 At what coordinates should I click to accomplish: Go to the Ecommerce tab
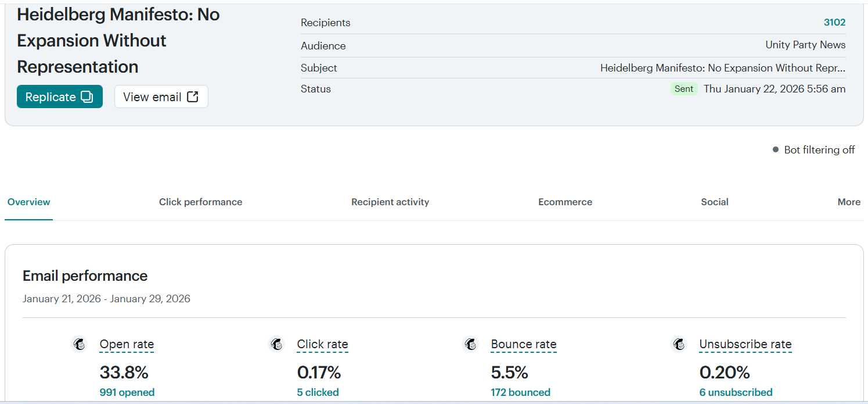pos(565,202)
